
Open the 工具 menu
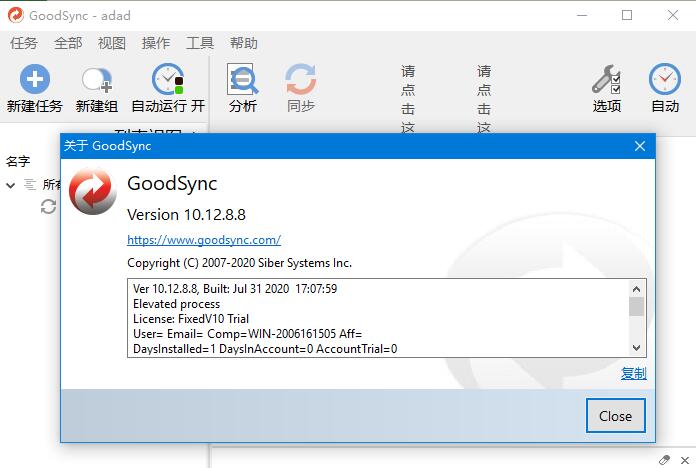pyautogui.click(x=200, y=43)
